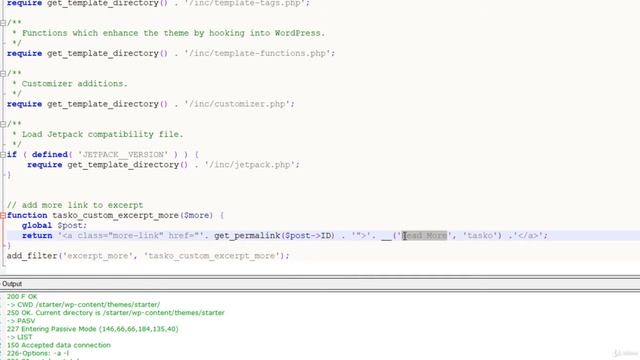This screenshot has width=640, height=360.
Task: Click the add_filter 'excerpt_more' line
Action: click(x=148, y=256)
